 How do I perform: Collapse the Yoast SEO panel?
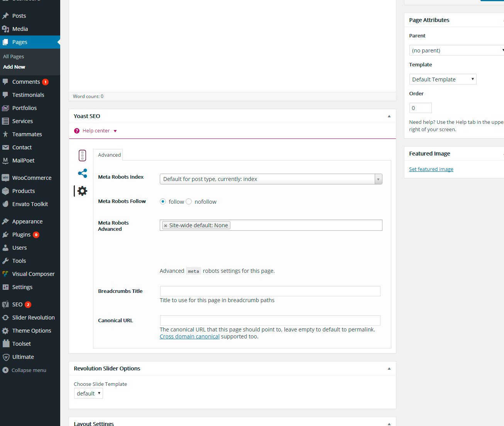(x=389, y=116)
